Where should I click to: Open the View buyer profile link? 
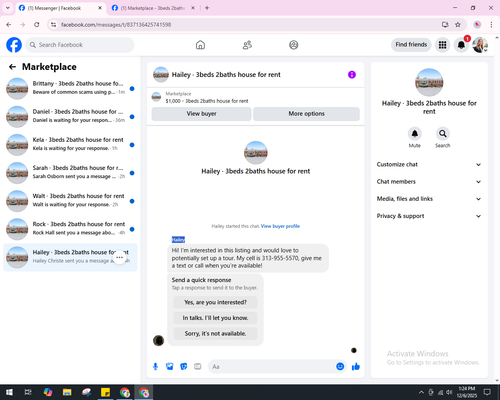280,226
